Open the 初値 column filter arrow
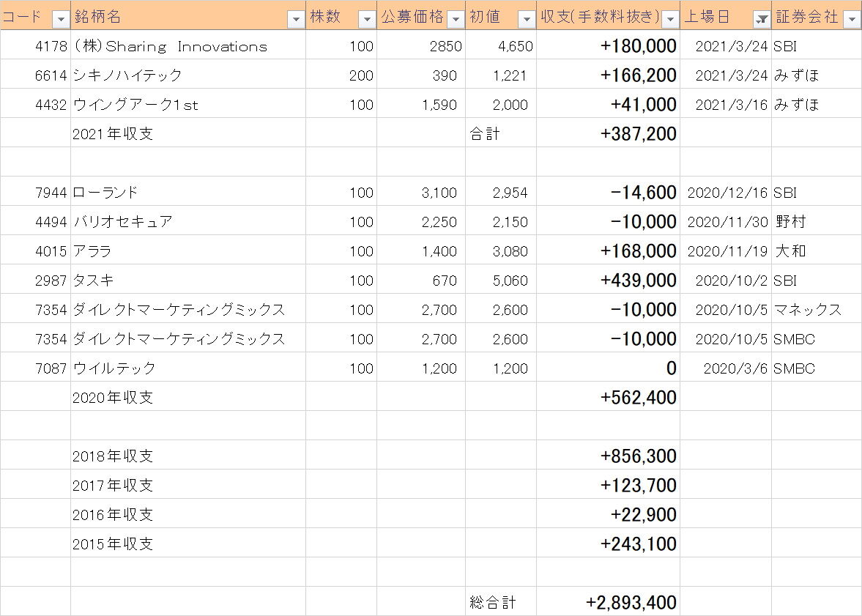 pyautogui.click(x=526, y=19)
